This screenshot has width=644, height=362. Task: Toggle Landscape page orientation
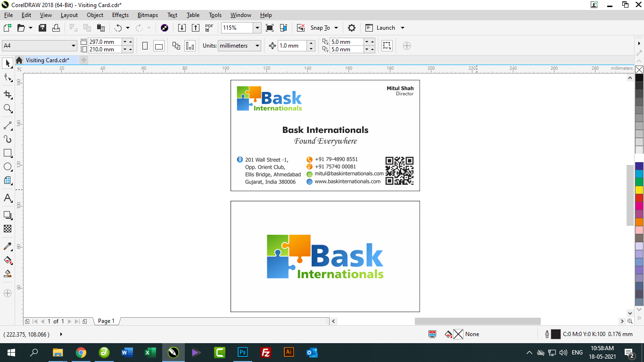point(159,46)
